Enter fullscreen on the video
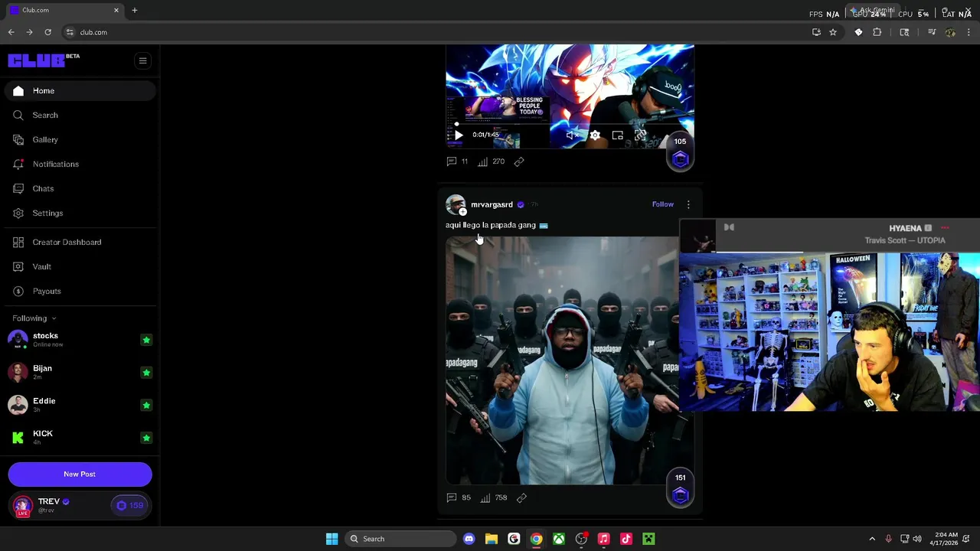This screenshot has height=551, width=980. (640, 135)
